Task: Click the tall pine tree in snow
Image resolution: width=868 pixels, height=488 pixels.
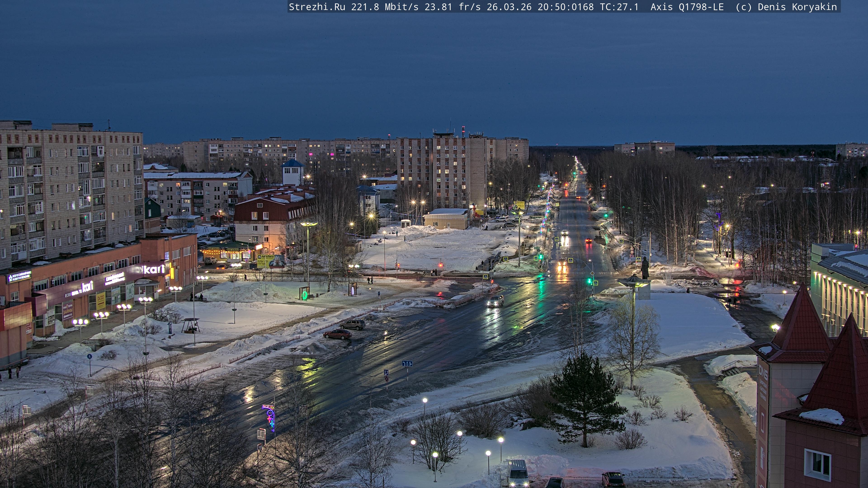Action: [586, 397]
